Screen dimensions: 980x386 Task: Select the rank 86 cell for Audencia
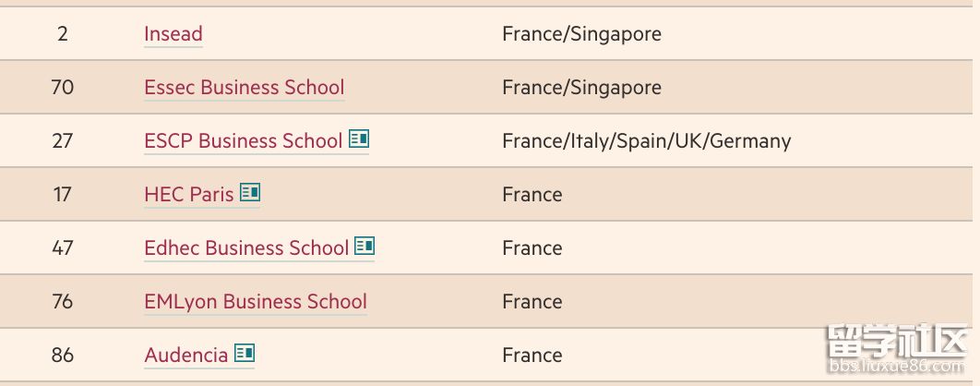tap(63, 356)
